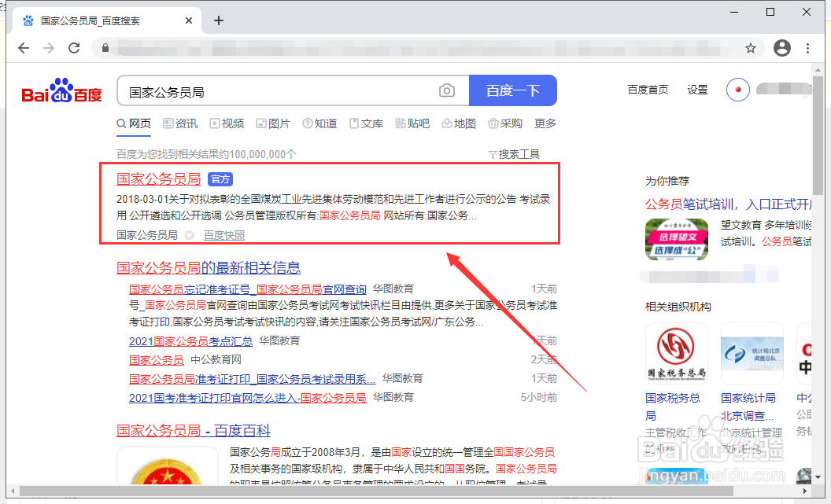Click the 国家税务总局 logo thumbnail

(x=676, y=354)
